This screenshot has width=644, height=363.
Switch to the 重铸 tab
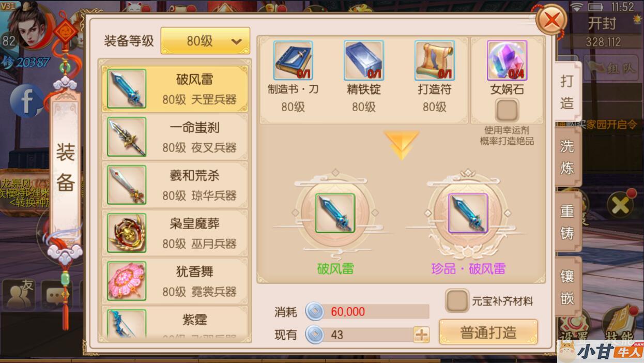(x=568, y=222)
